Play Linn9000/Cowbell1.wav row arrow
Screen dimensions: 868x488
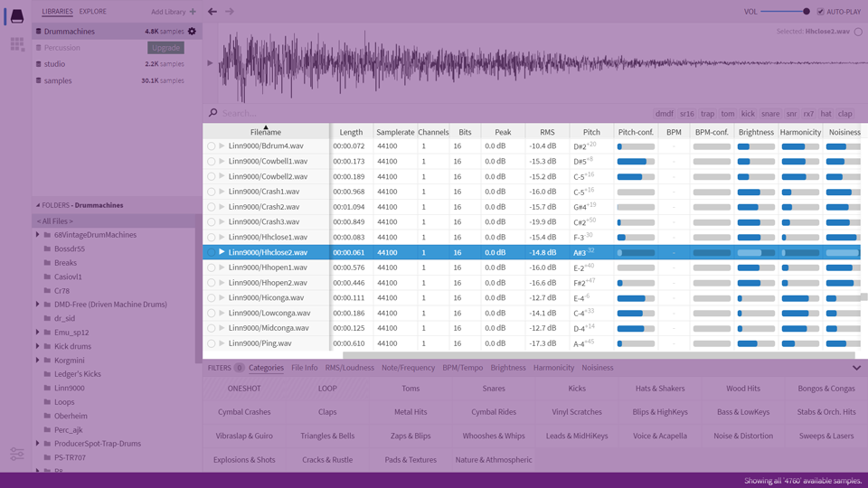tap(222, 161)
